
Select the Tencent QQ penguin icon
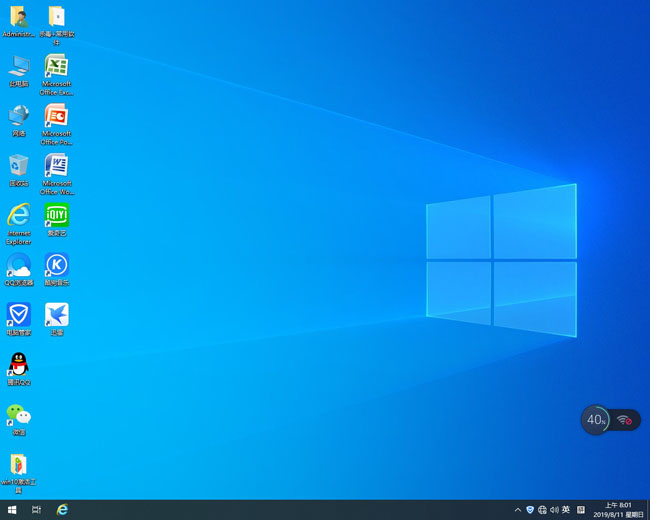(x=18, y=364)
